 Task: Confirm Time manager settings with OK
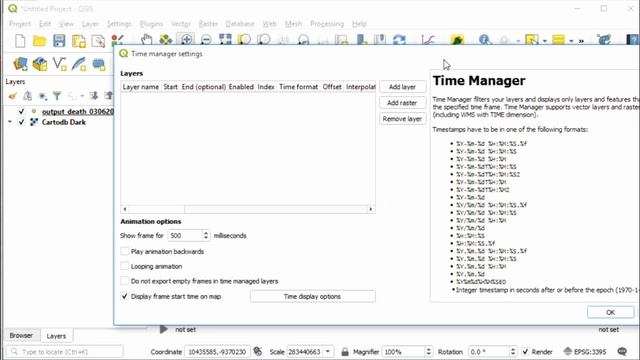611,312
